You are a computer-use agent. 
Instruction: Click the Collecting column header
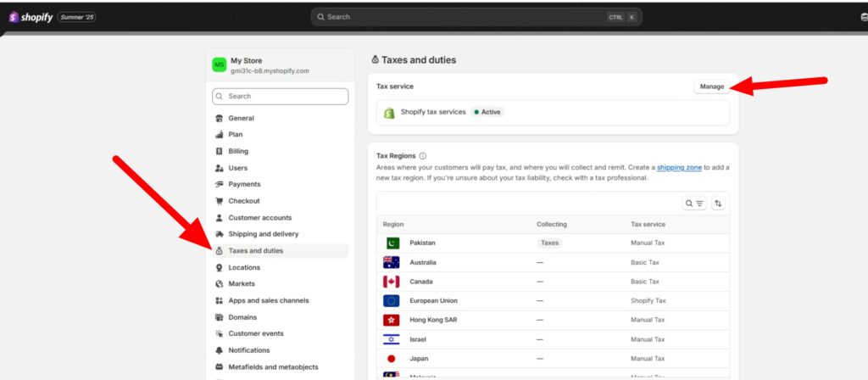pyautogui.click(x=551, y=224)
